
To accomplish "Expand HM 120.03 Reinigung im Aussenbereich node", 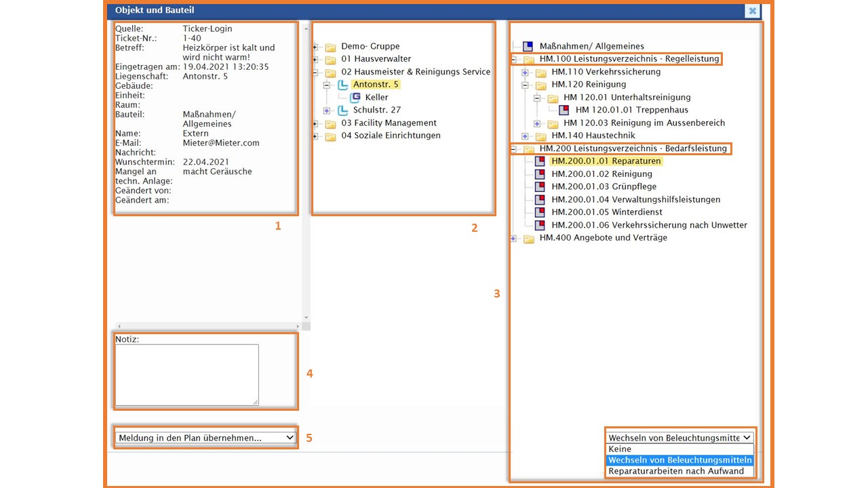I will click(x=537, y=123).
